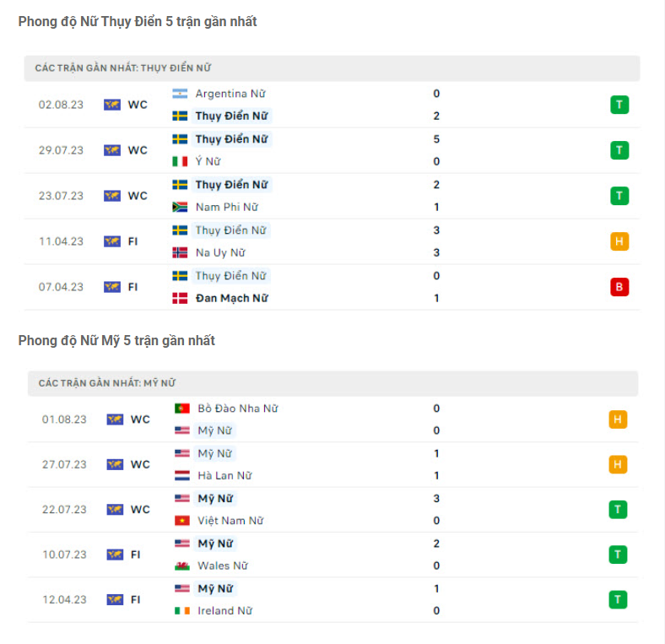Click the Portugal flag icon
Viewport: 665px width, 644px height.
(x=182, y=409)
